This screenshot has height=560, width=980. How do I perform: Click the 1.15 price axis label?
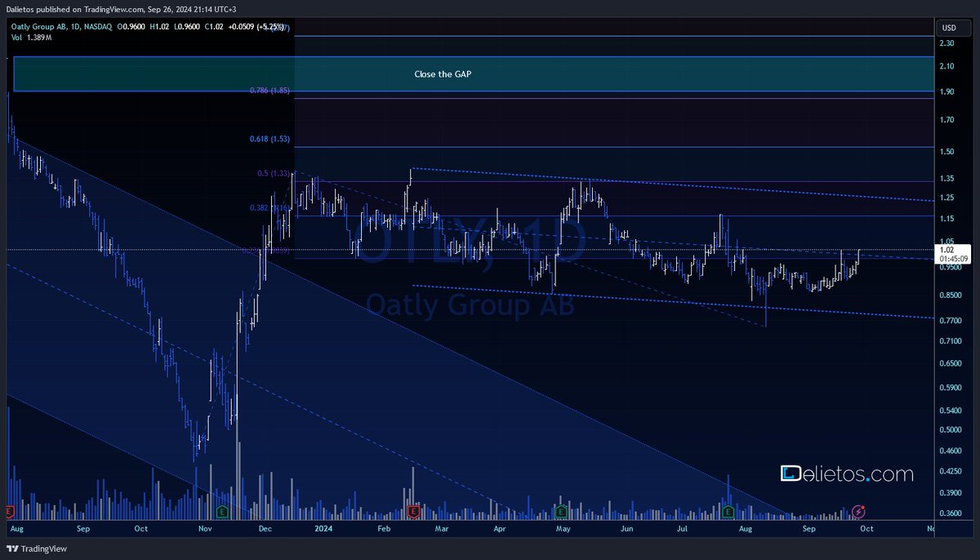coord(947,220)
